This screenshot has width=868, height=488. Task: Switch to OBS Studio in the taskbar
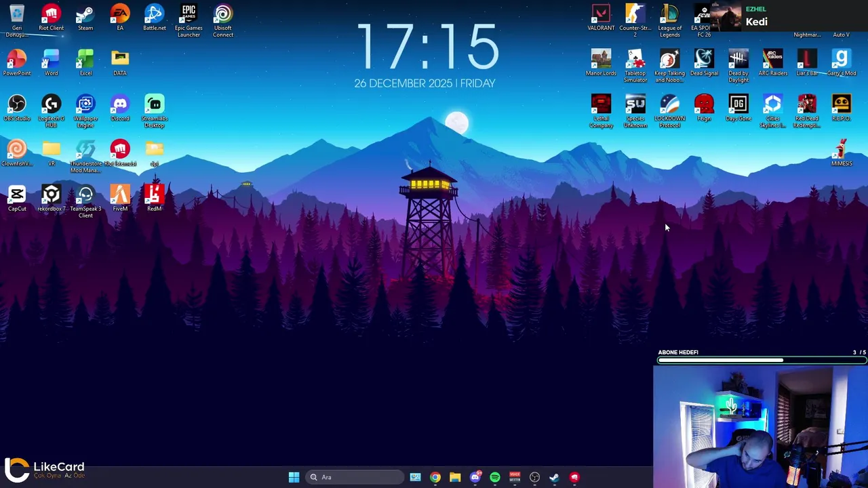point(534,477)
